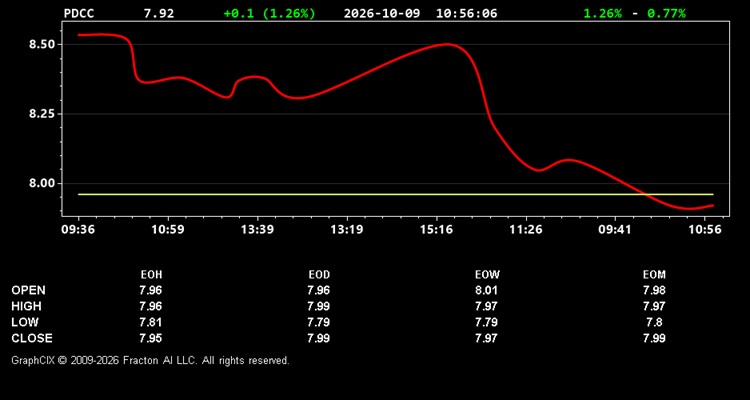750x400 pixels.
Task: Click the EOD CLOSE value 7.99
Action: [319, 338]
